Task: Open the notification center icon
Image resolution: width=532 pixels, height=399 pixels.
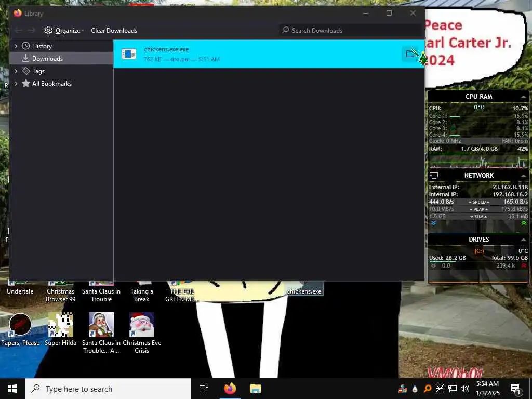Action: [x=515, y=389]
